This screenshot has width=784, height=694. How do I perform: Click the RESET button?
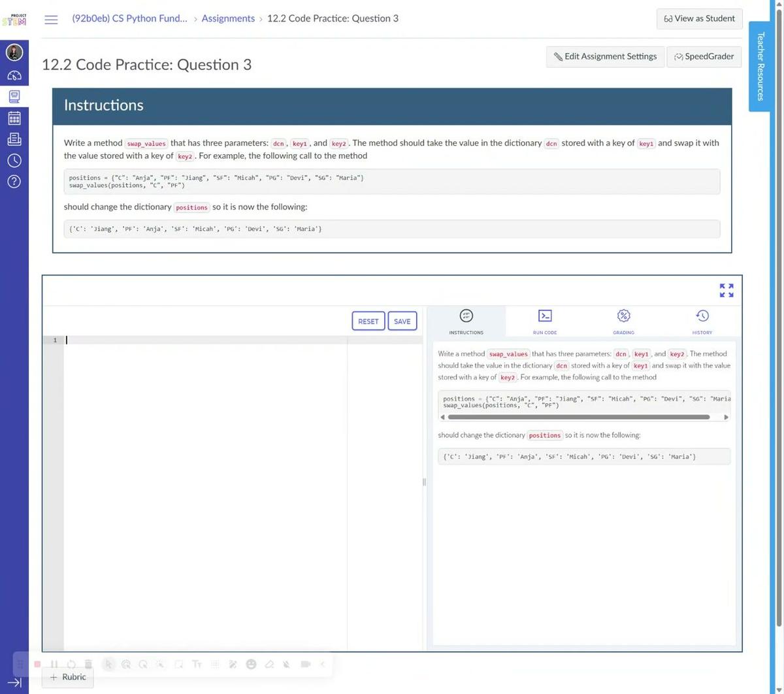[x=368, y=321]
